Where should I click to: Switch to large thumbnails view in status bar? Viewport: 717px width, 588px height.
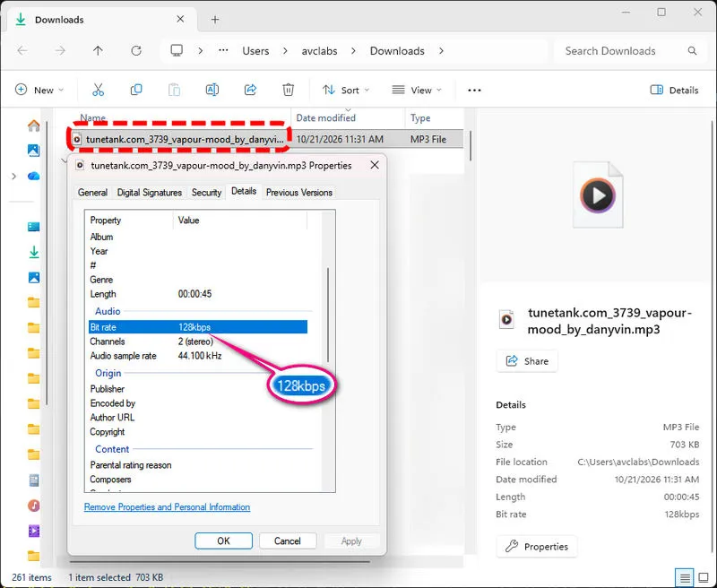click(x=704, y=578)
